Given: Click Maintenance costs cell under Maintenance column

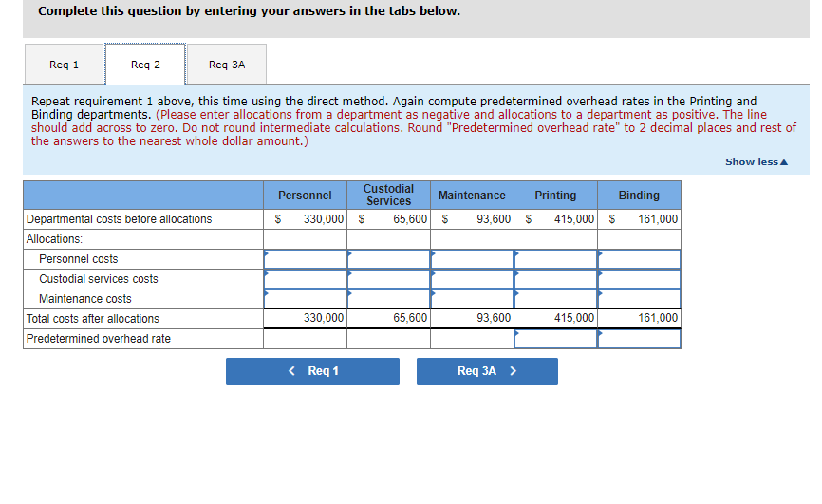Looking at the screenshot, I should click(472, 299).
